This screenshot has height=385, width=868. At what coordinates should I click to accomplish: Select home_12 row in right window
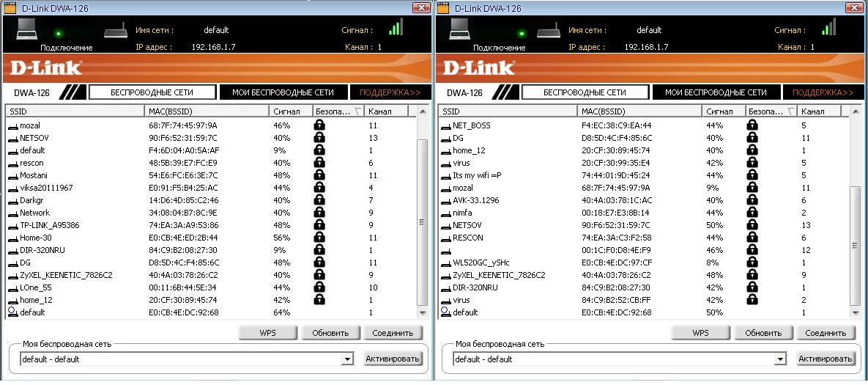[x=643, y=150]
